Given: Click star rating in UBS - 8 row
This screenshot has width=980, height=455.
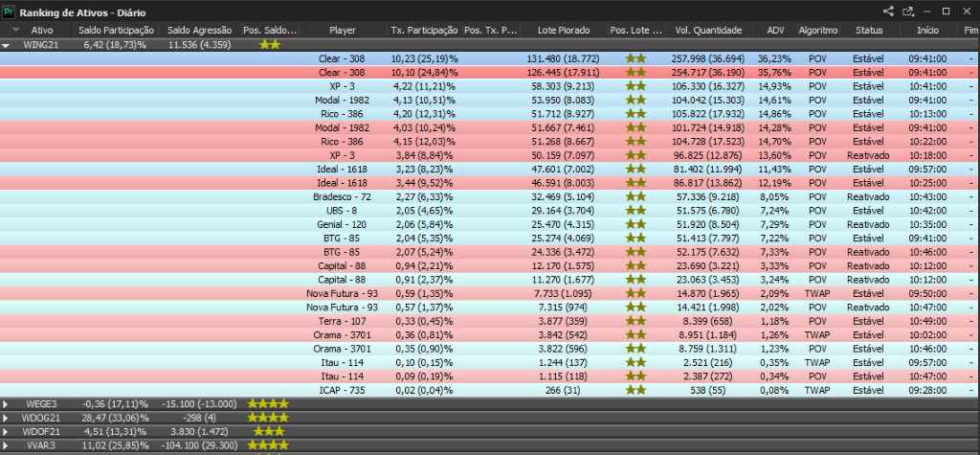Looking at the screenshot, I should tap(635, 211).
